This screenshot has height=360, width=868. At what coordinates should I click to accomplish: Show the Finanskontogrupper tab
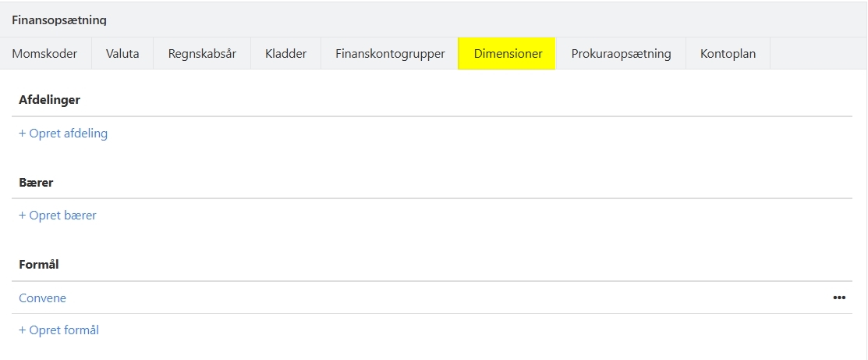(390, 54)
